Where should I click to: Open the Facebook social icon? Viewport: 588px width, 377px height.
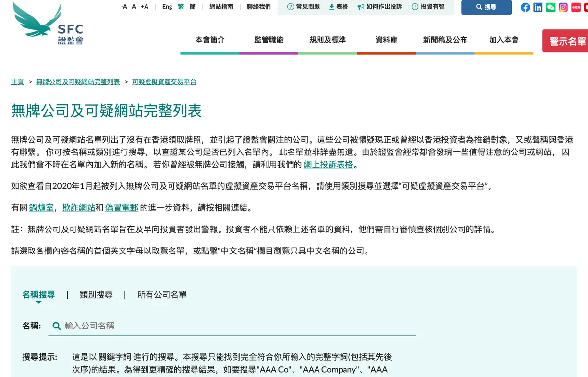[525, 7]
